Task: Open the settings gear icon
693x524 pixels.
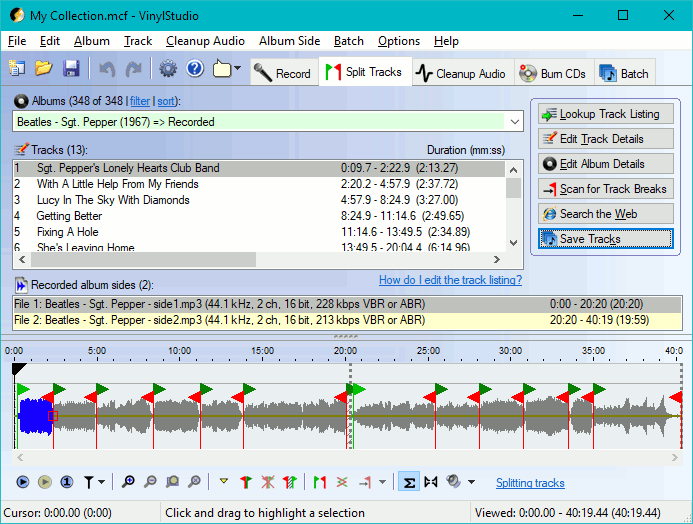Action: (x=168, y=69)
